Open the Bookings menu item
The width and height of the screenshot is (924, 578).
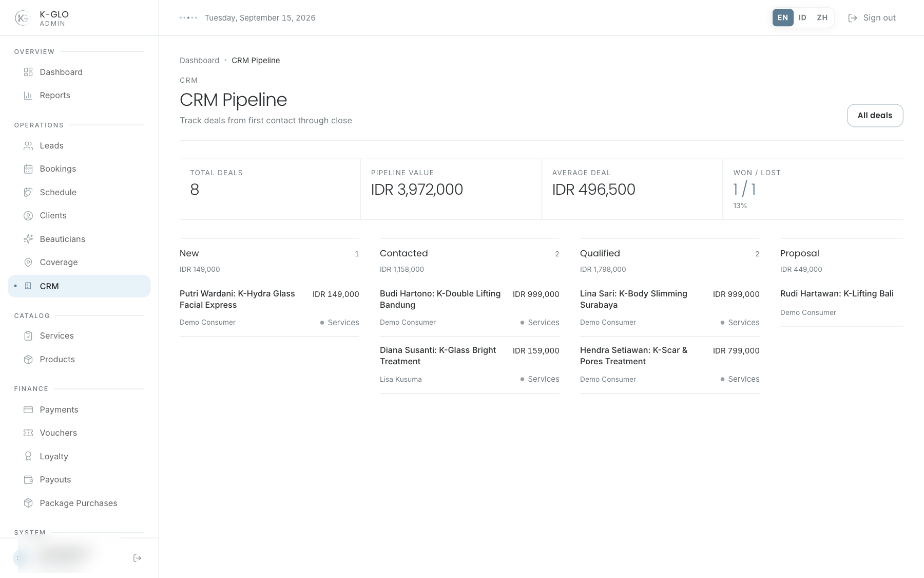pos(79,169)
